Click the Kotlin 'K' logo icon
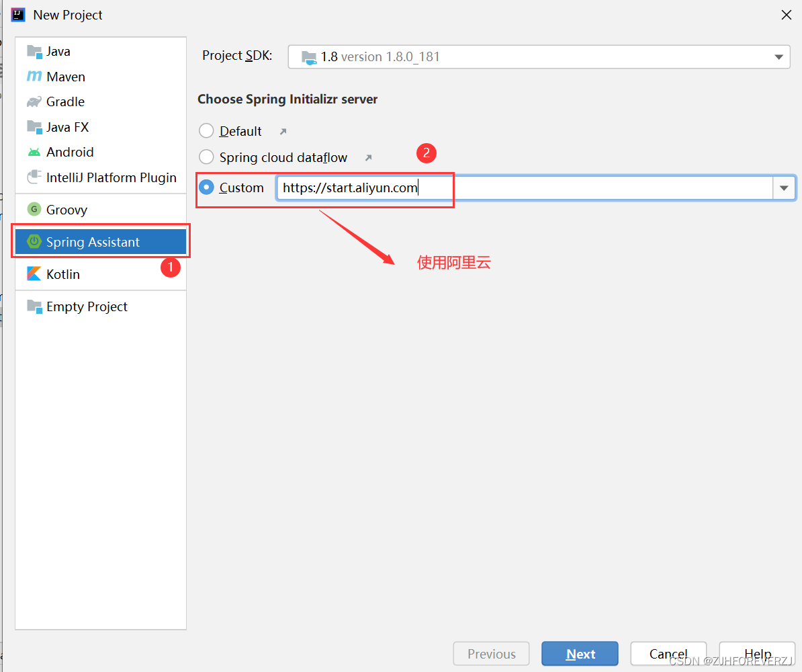 click(x=34, y=274)
